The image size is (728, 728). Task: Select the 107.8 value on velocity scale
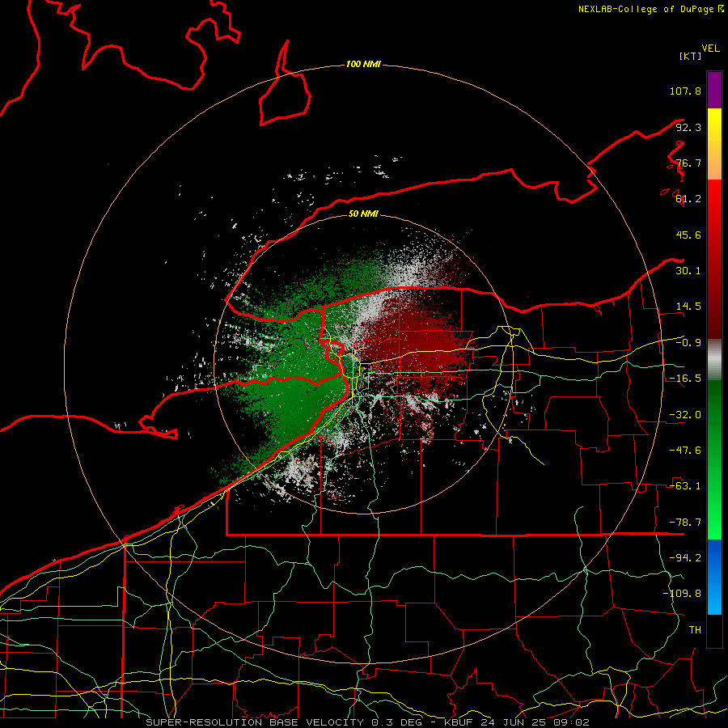coord(685,91)
